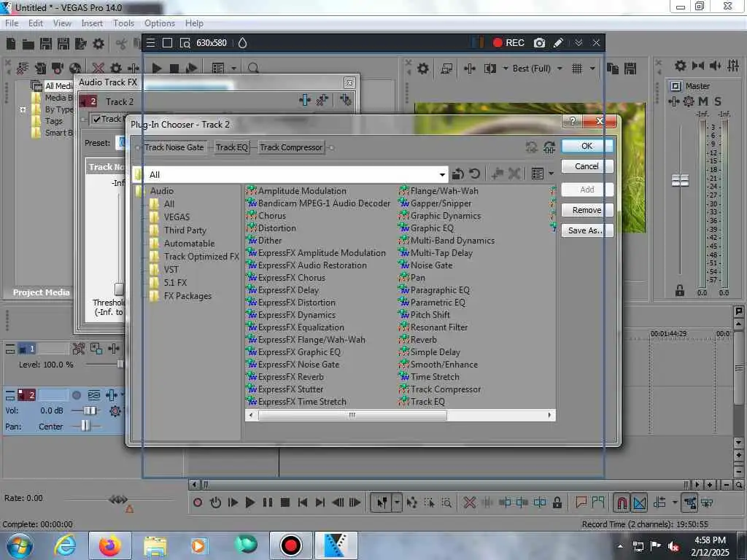
Task: Click the Solo S button on Master bus
Action: click(x=718, y=101)
